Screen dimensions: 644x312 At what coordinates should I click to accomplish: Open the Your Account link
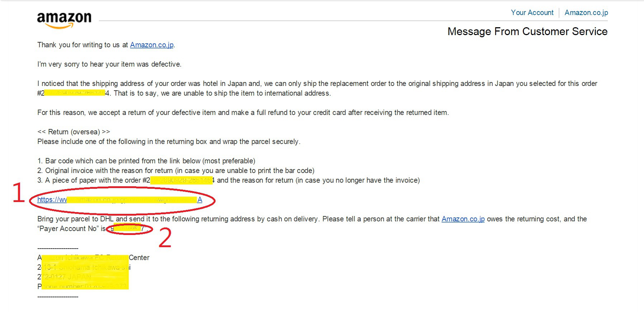click(532, 13)
